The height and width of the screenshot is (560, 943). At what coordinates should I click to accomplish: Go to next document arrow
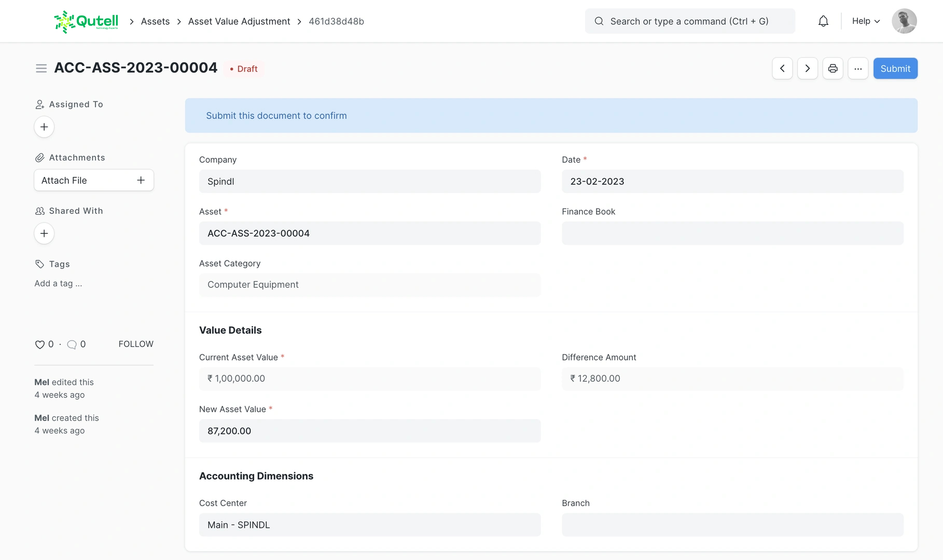[x=807, y=68]
